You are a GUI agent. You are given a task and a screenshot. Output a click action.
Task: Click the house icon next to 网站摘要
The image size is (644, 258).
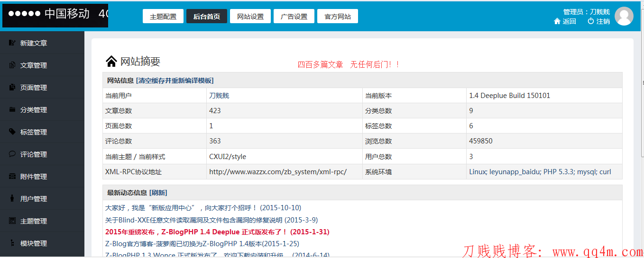point(111,61)
